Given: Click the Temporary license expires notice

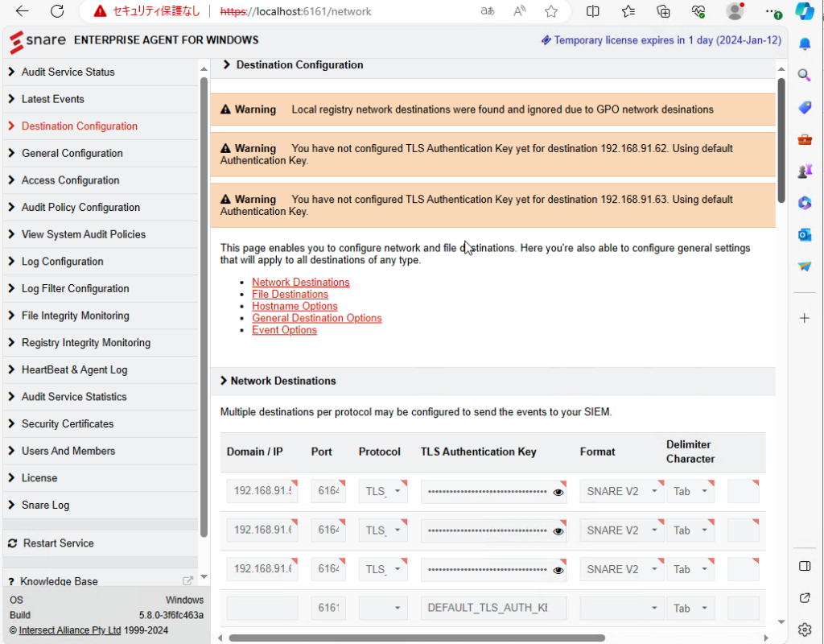Looking at the screenshot, I should coord(661,40).
